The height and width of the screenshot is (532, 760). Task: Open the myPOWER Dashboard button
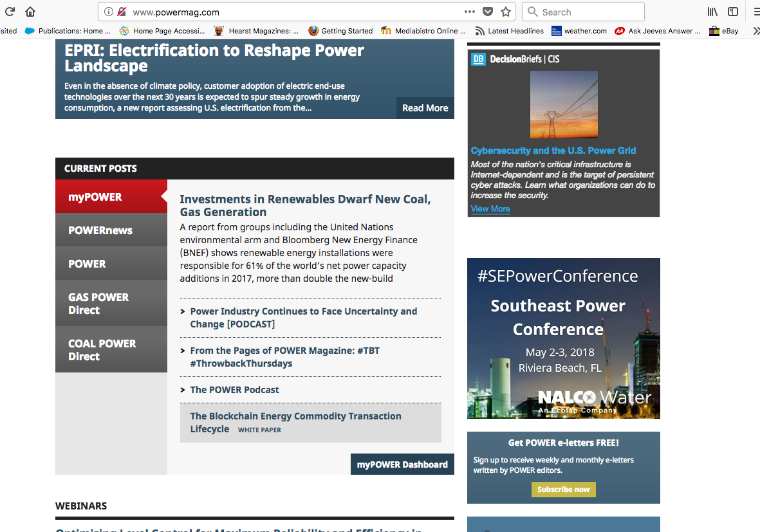(402, 464)
